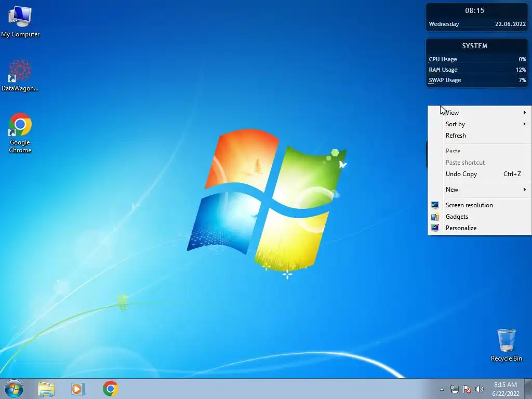Launch the DataWagon shortcut icon
This screenshot has height=399, width=532.
tap(20, 75)
